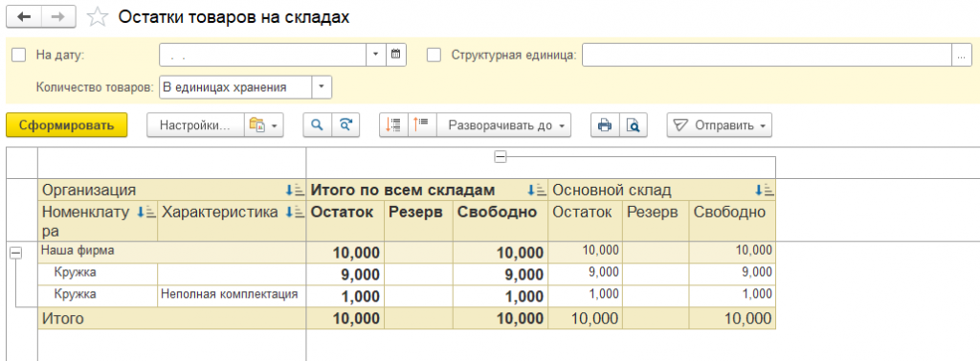Open the Отправить dropdown
The image size is (980, 361).
pos(720,125)
